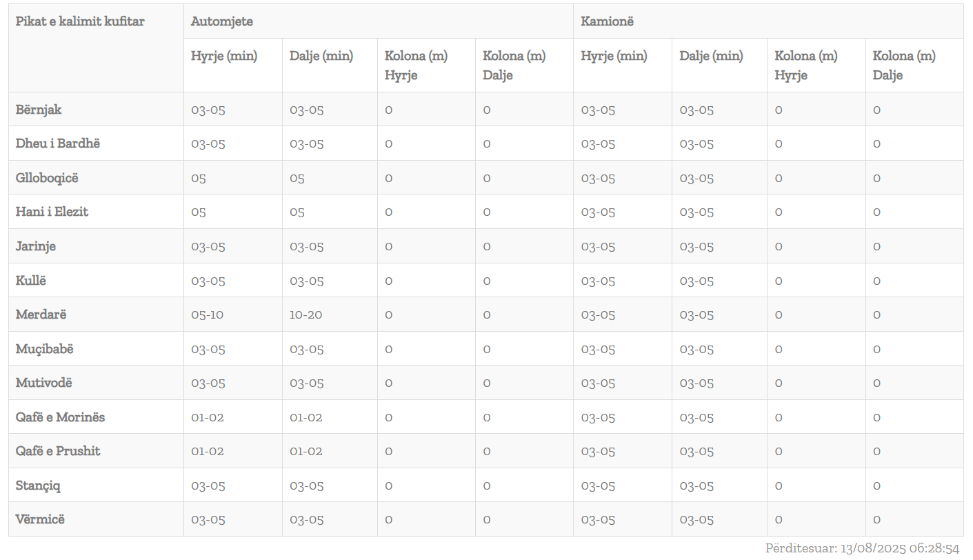Click the Vërmicë border crossing name
Viewport: 973px width, 560px height.
coord(40,519)
